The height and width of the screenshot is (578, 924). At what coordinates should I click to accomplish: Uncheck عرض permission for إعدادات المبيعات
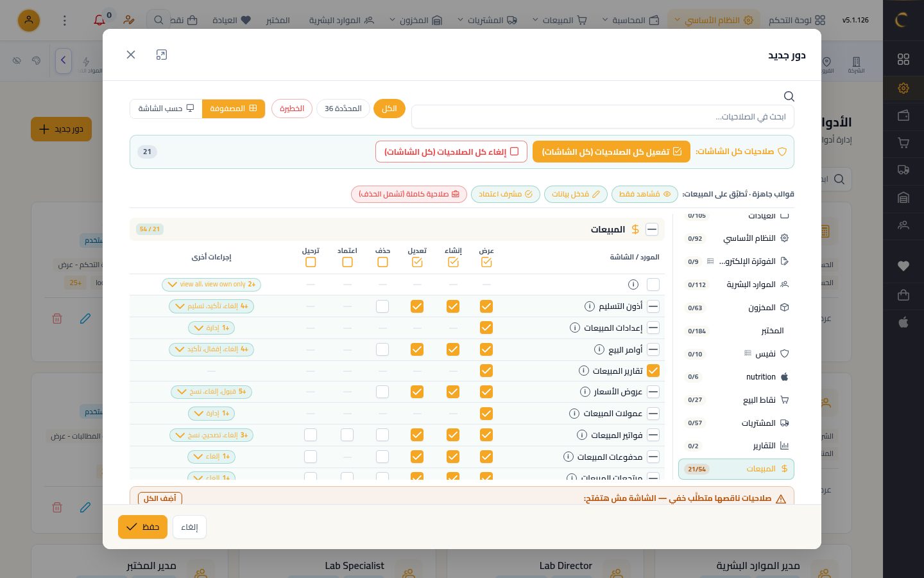tap(486, 328)
